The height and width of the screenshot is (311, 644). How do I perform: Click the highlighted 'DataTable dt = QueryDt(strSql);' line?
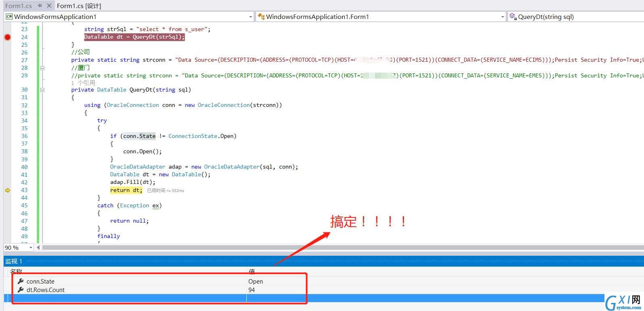(x=134, y=37)
